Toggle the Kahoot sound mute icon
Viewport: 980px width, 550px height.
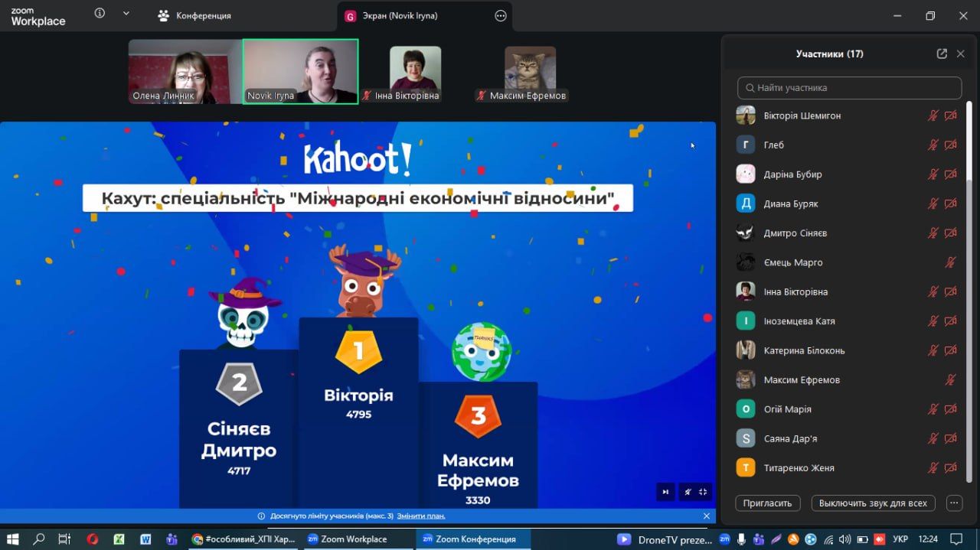[x=687, y=492]
